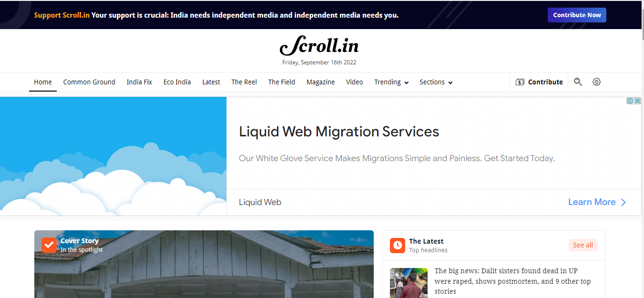Image resolution: width=644 pixels, height=298 pixels.
Task: Click See all latest headlines
Action: click(583, 245)
